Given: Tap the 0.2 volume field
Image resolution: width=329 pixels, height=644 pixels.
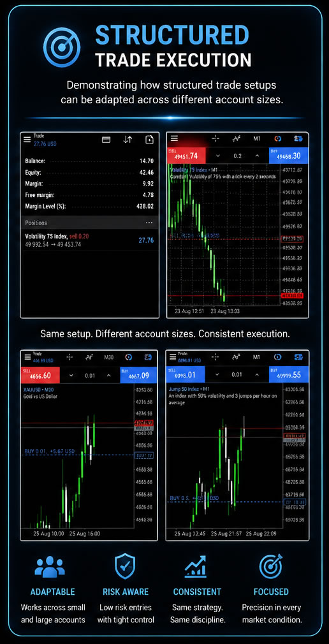Looking at the screenshot, I should pyautogui.click(x=237, y=156).
